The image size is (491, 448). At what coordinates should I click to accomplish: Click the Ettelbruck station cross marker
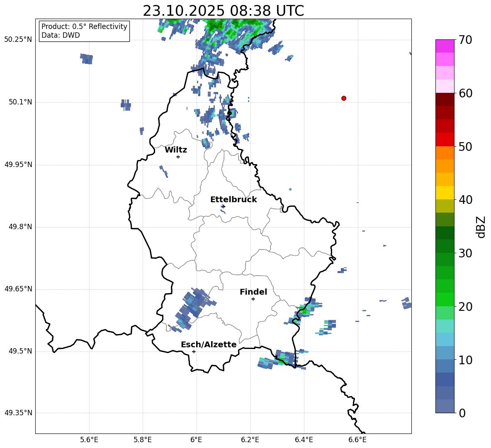tap(224, 206)
